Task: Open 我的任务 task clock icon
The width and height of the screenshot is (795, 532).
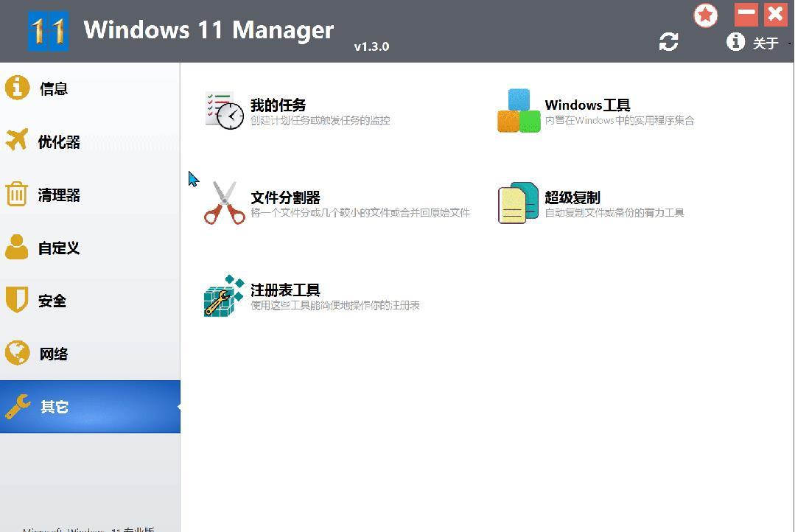Action: point(224,111)
